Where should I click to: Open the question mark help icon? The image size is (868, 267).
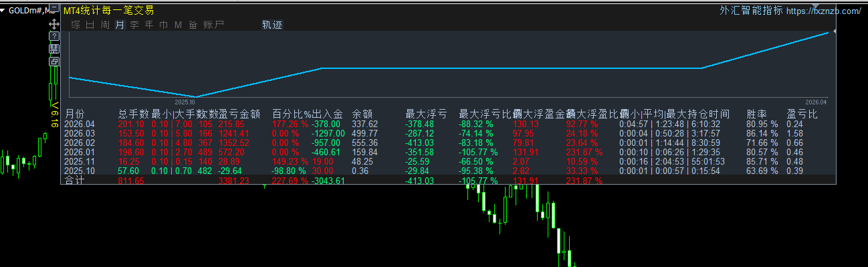[55, 36]
